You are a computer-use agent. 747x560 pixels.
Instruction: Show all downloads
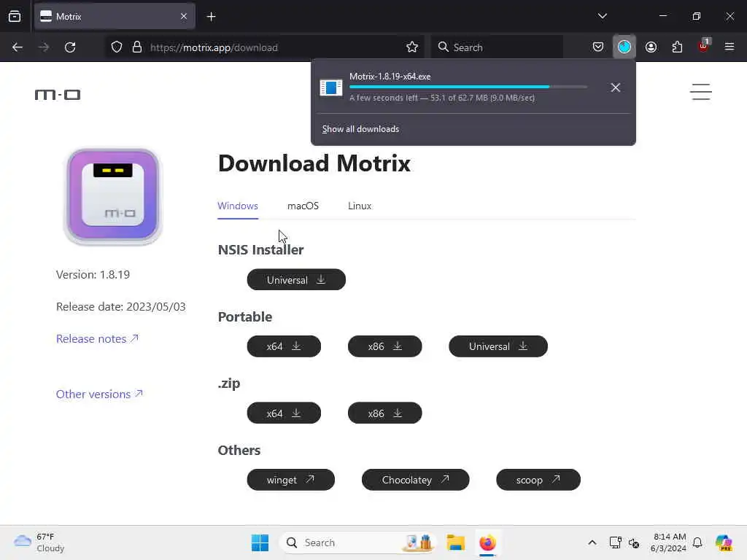pos(360,129)
